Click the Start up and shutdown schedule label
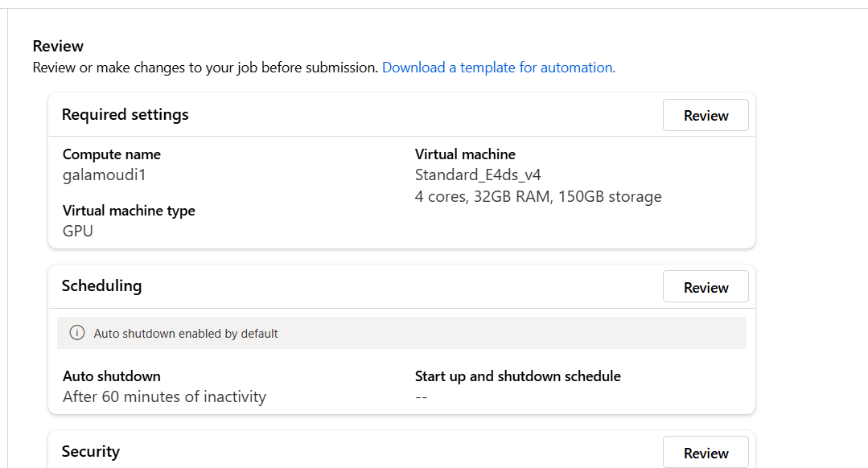This screenshot has width=868, height=468. 517,376
